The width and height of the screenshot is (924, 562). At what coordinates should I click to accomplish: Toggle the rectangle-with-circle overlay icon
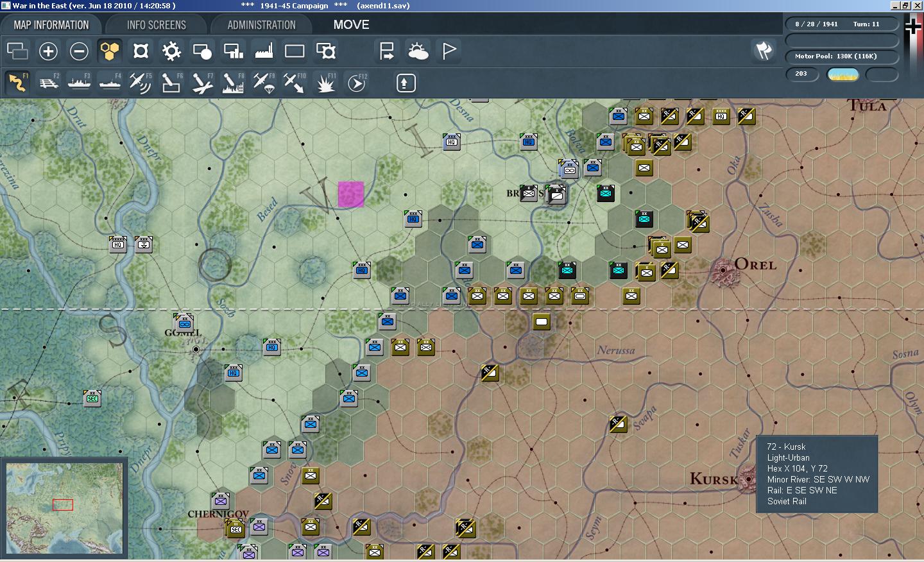202,51
